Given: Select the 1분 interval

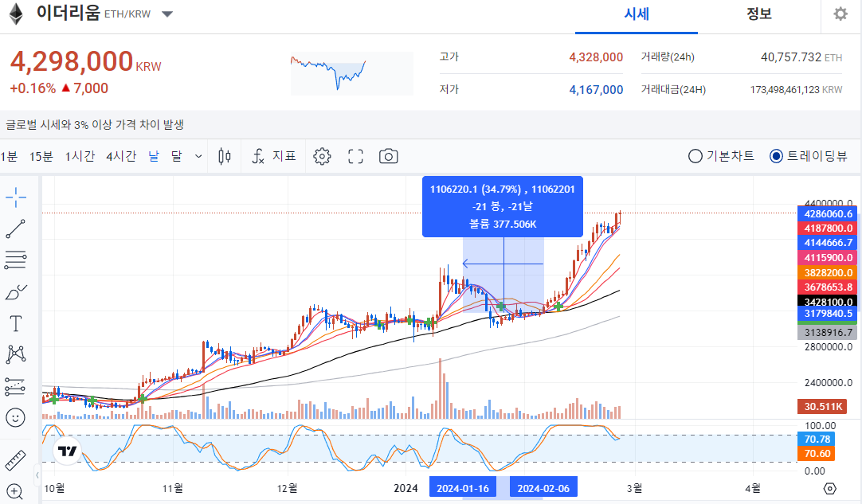Looking at the screenshot, I should [9, 157].
